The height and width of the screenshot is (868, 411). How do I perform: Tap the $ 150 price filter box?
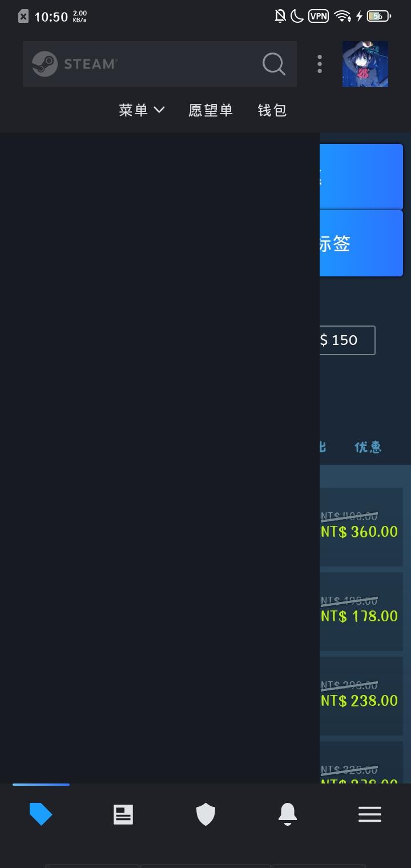(x=347, y=340)
